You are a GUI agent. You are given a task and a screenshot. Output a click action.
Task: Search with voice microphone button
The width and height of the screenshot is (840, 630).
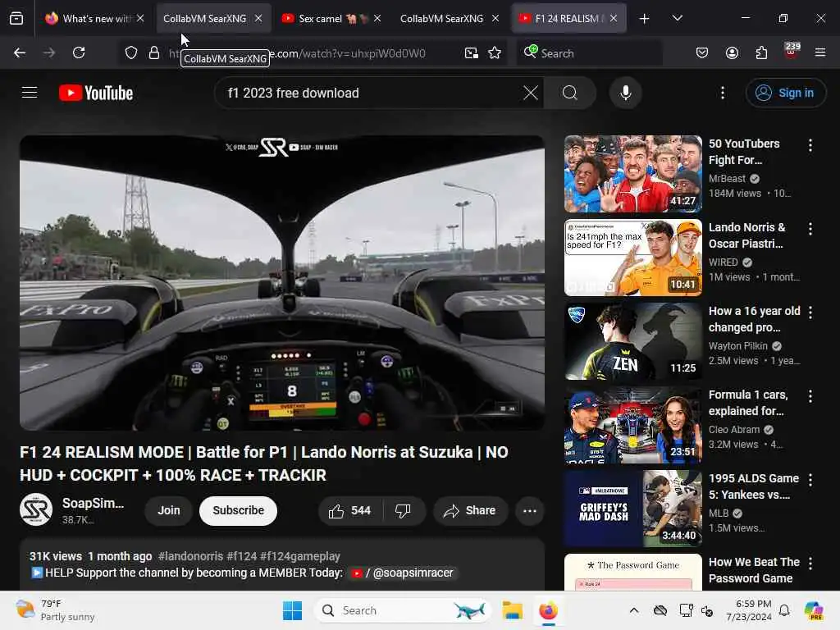[625, 93]
